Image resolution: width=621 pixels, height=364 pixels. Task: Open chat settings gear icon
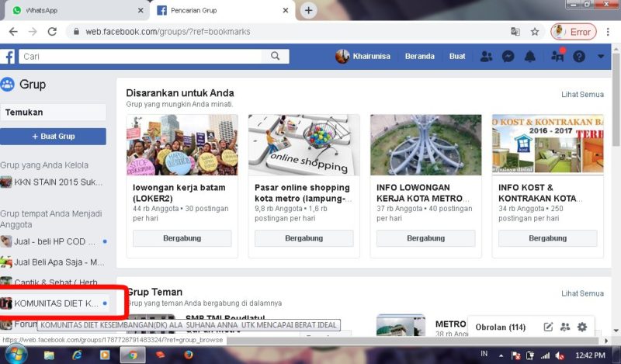tap(581, 328)
